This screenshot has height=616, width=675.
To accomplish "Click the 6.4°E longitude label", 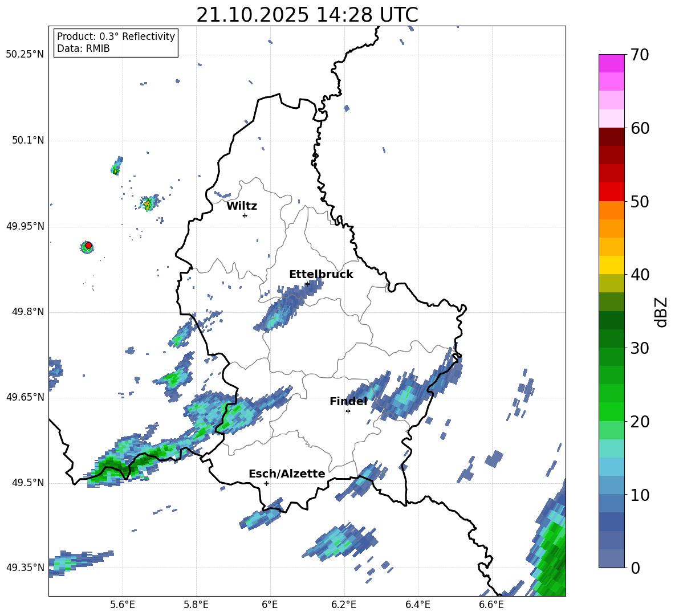I will coord(417,605).
